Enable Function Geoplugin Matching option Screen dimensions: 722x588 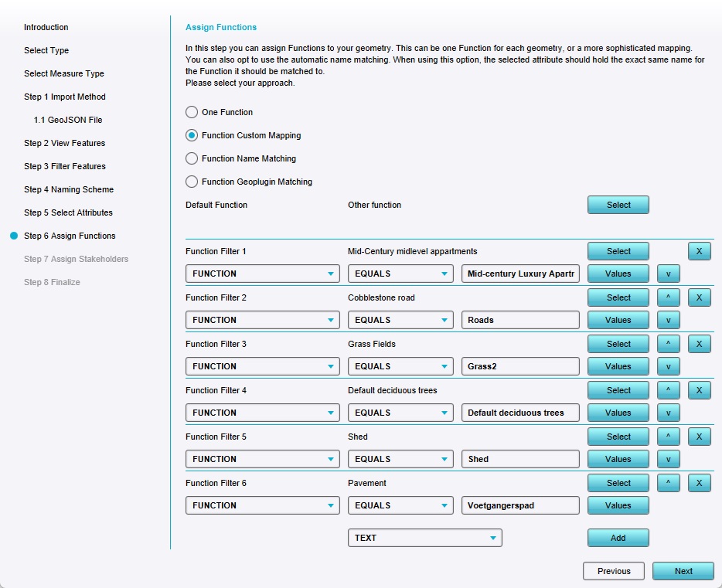click(x=192, y=182)
